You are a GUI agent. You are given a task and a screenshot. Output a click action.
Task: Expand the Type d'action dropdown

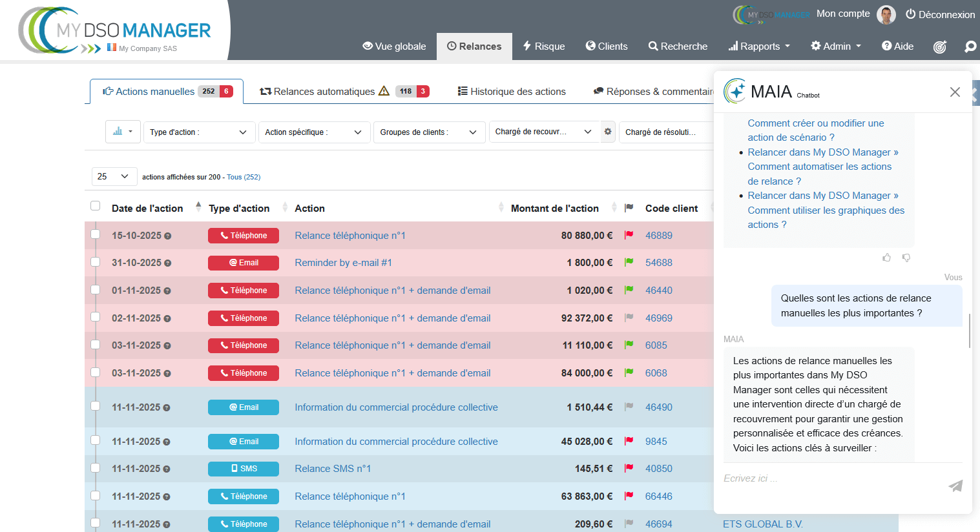click(198, 132)
